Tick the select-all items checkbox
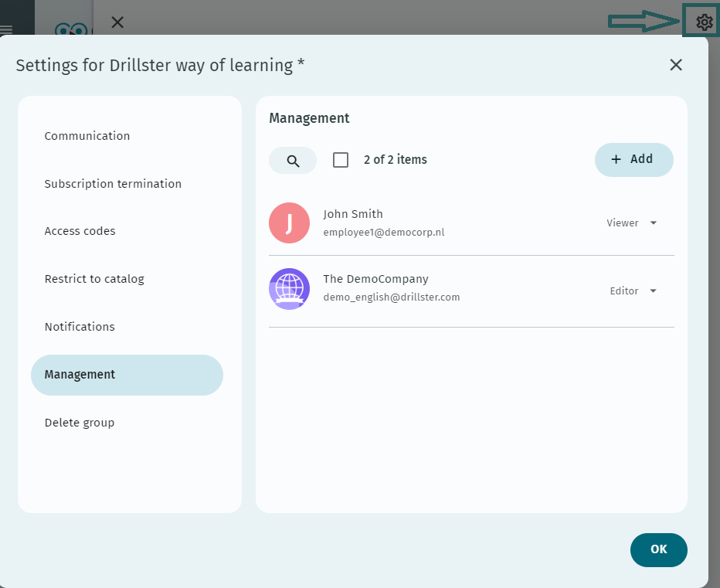Viewport: 720px width, 588px height. click(x=341, y=160)
